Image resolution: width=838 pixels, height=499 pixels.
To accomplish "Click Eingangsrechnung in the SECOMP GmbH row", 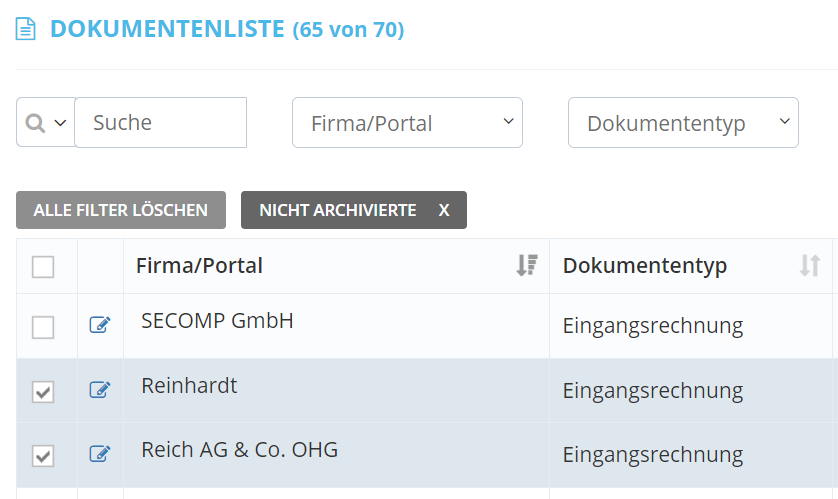I will click(653, 326).
